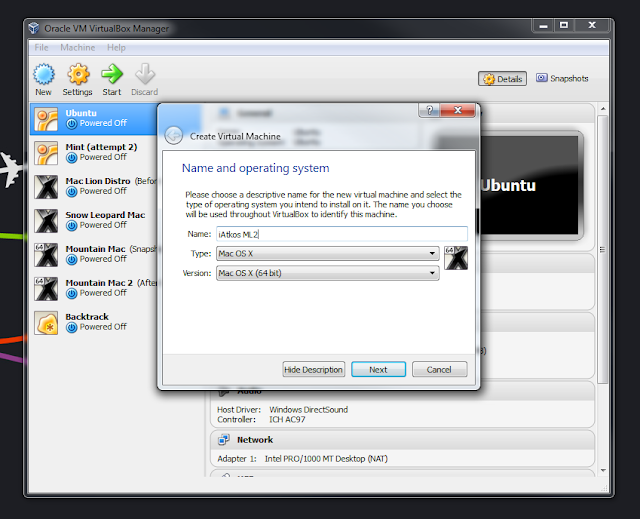Image resolution: width=640 pixels, height=519 pixels.
Task: Open the Version dropdown showing Mac OS X (64 bit)
Action: point(328,273)
